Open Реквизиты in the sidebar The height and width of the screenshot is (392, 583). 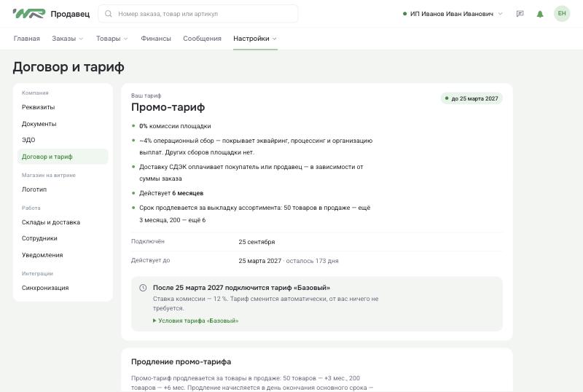[x=63, y=107]
